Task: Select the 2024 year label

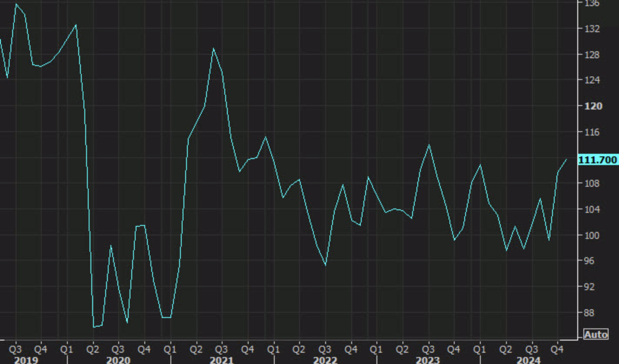Action: tap(528, 360)
